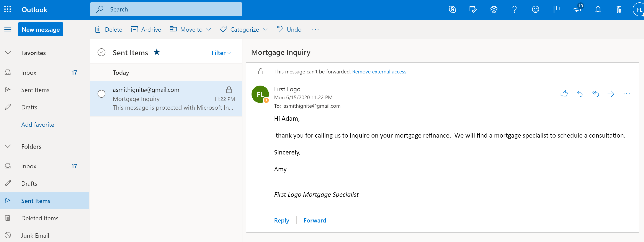Click the Notifications bell icon

(598, 9)
